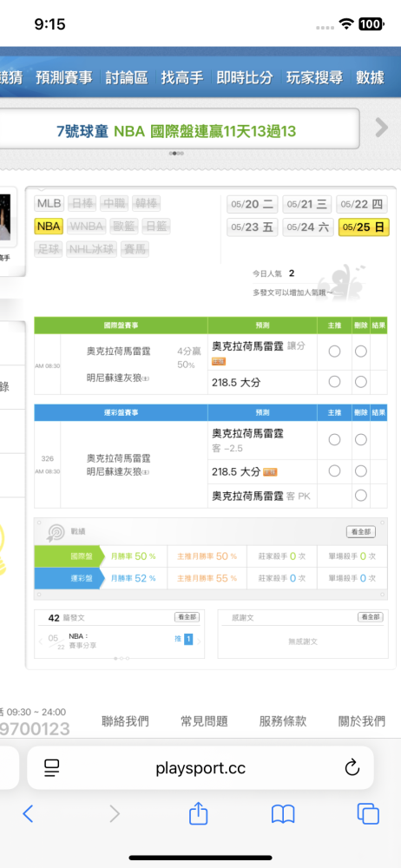The image size is (401, 868).
Task: Select 刪除 radio for 運彩盤 218.5 大分
Action: 361,471
